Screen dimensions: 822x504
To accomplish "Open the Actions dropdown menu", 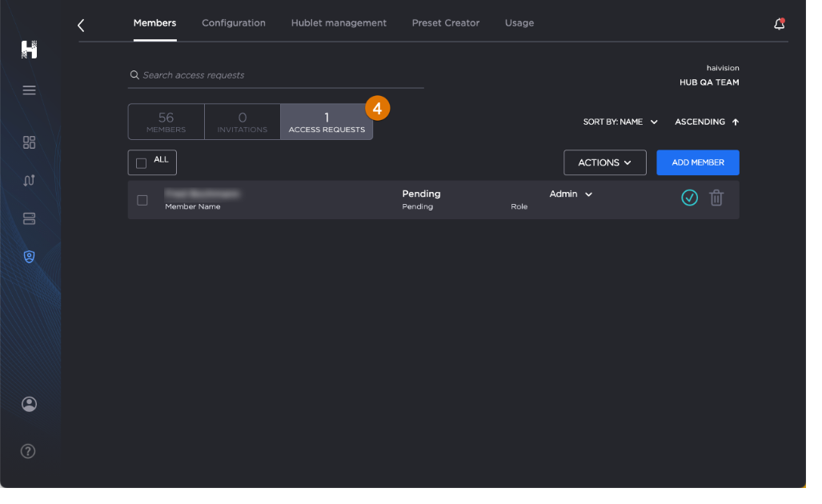I will pyautogui.click(x=604, y=162).
